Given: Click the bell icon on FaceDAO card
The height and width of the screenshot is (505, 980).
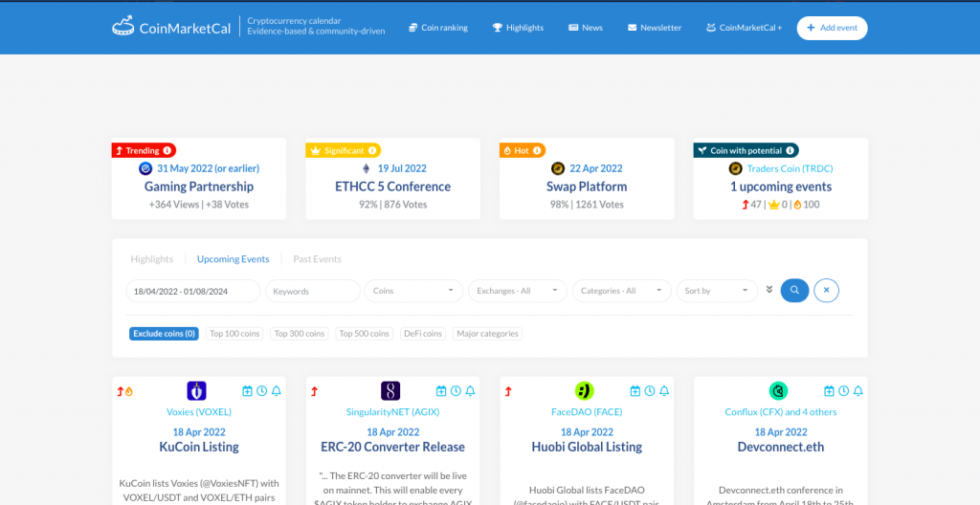Looking at the screenshot, I should tap(664, 391).
